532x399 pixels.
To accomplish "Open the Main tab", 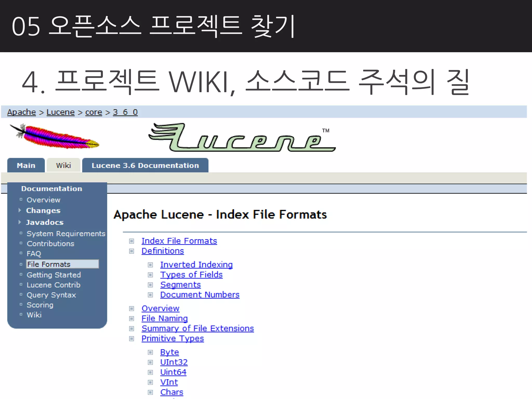I will 26,165.
